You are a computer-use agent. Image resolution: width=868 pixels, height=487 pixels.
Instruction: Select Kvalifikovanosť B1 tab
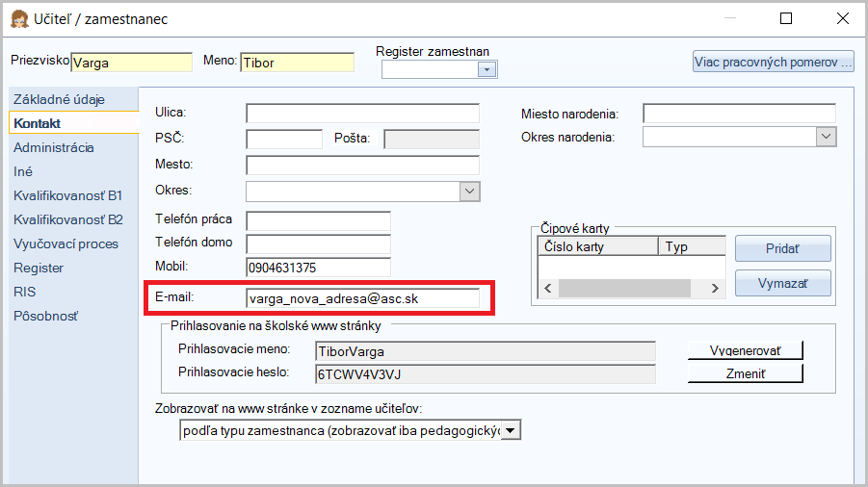click(x=68, y=196)
